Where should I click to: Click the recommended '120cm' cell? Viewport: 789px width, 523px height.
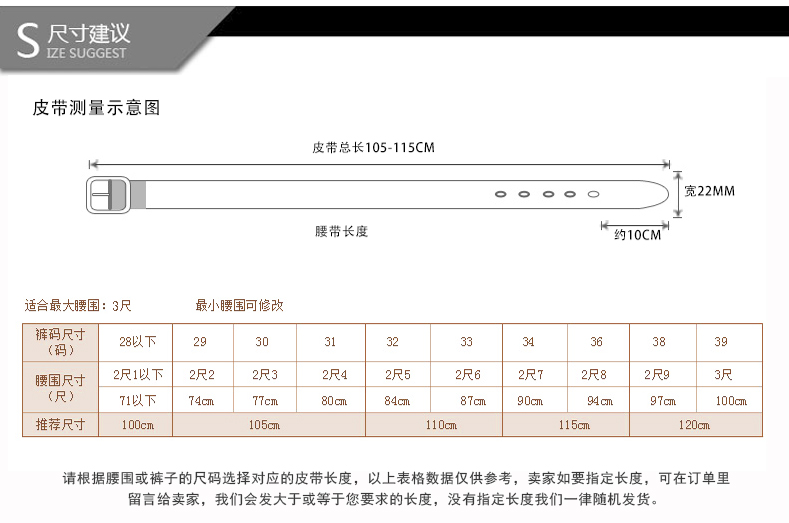coord(694,425)
